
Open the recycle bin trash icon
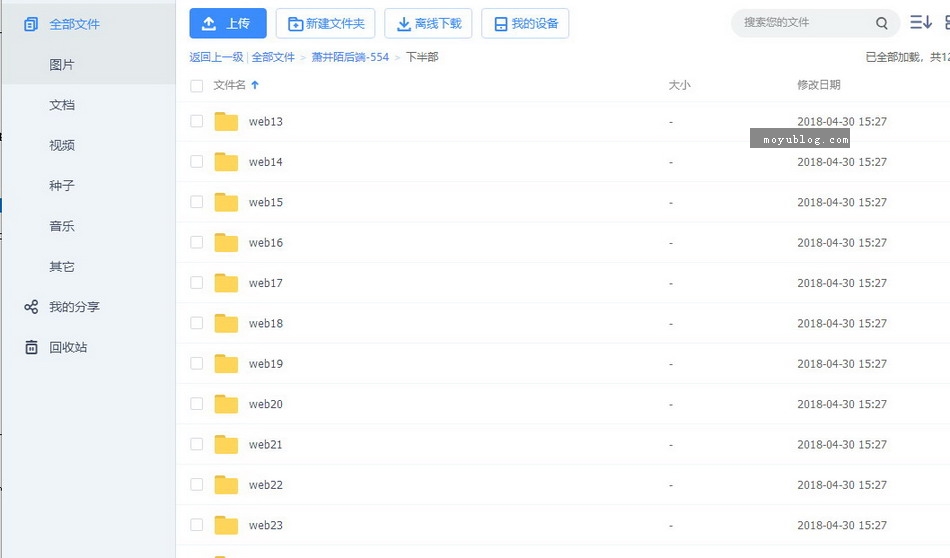pyautogui.click(x=31, y=347)
